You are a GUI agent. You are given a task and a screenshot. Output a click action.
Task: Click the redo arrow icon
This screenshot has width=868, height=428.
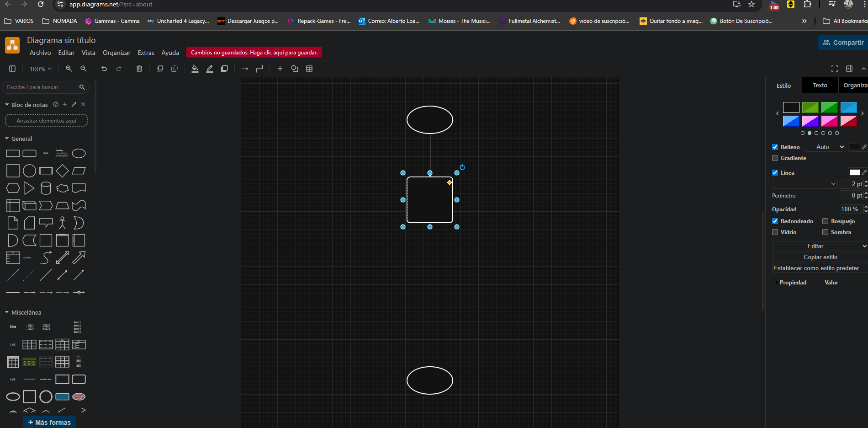pos(119,69)
